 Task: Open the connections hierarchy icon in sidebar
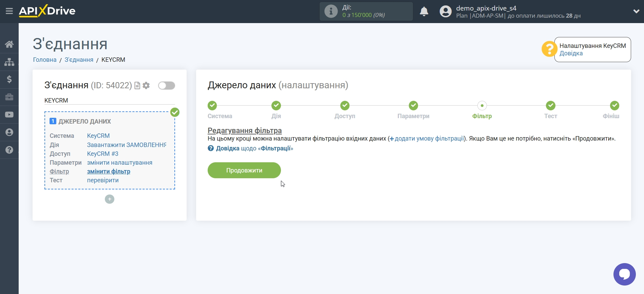click(9, 62)
